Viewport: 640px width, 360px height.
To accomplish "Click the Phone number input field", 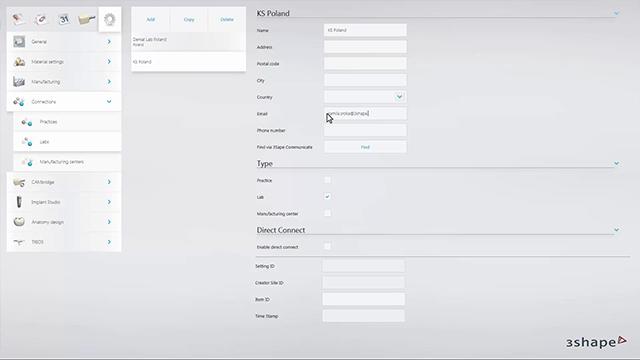I will coord(365,130).
